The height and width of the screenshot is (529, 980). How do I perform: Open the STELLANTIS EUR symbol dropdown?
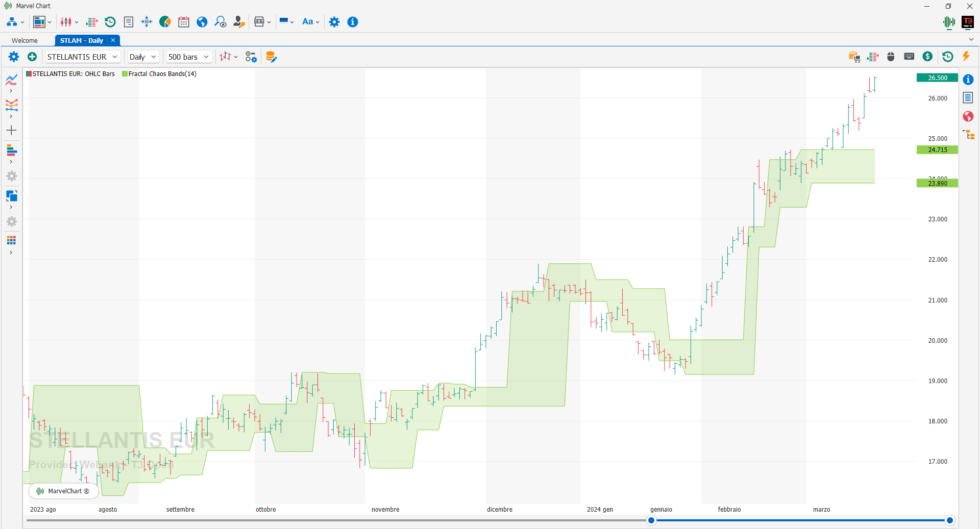point(83,57)
